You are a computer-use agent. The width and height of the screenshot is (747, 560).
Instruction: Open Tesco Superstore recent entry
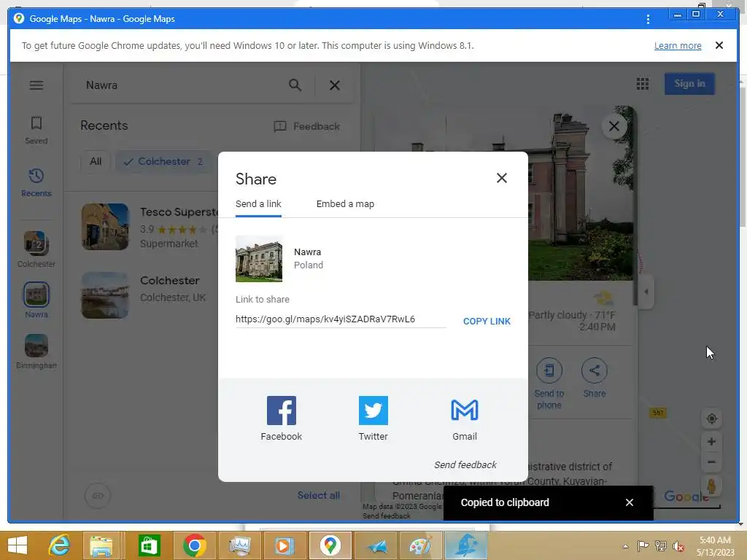tap(150, 227)
